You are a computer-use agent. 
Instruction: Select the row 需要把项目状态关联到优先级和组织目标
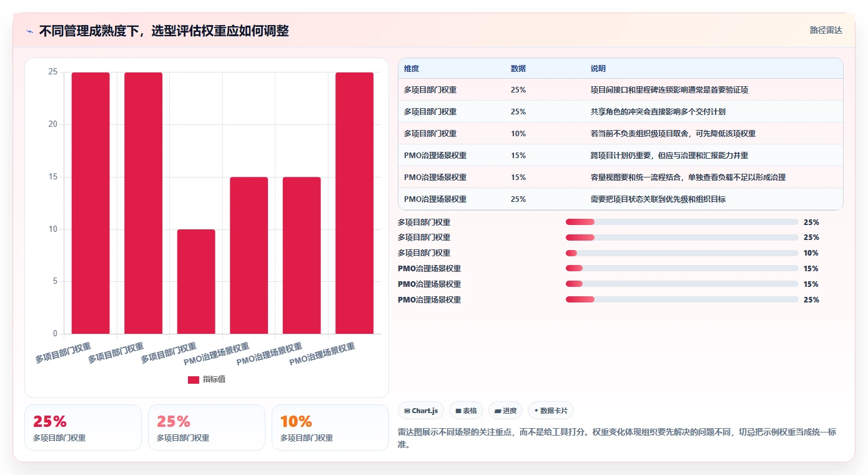point(620,199)
